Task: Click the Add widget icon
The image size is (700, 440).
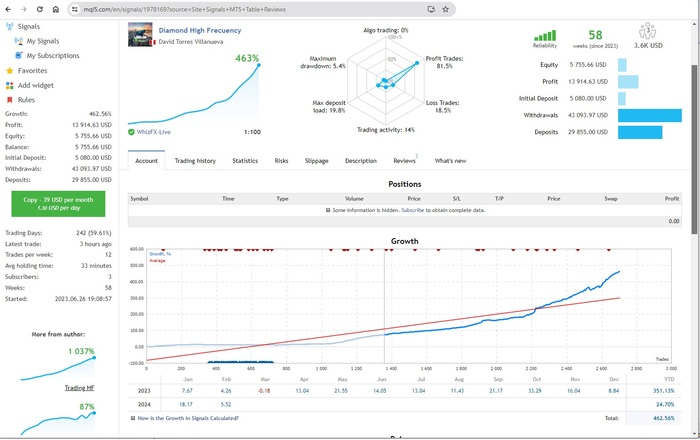Action: tap(9, 85)
